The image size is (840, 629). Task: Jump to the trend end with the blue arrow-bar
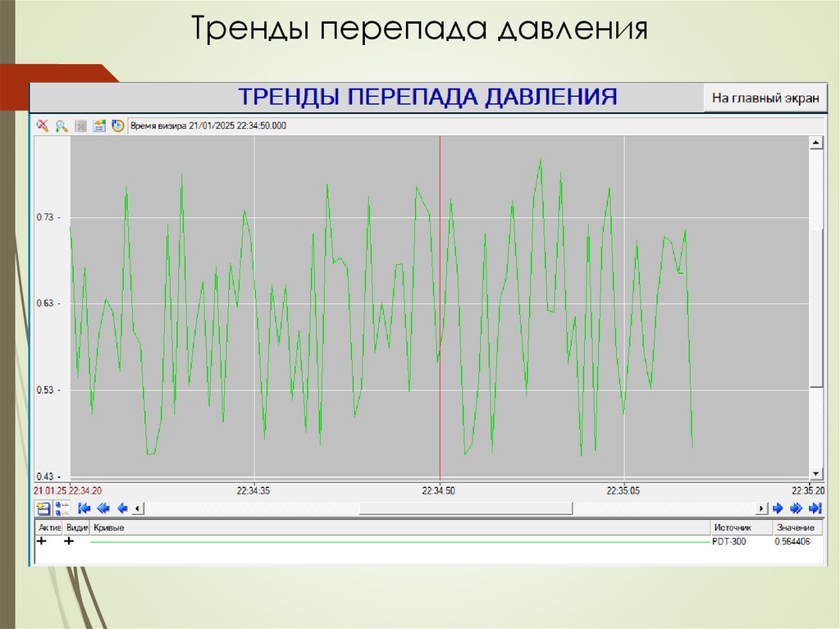pyautogui.click(x=815, y=508)
